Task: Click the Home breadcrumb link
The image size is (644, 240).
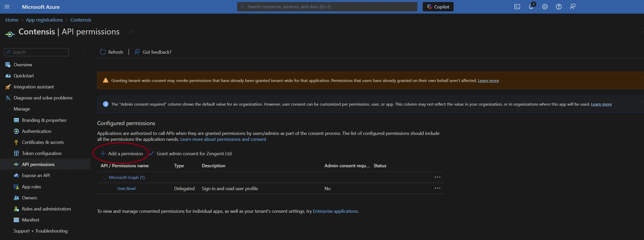Action: point(12,20)
